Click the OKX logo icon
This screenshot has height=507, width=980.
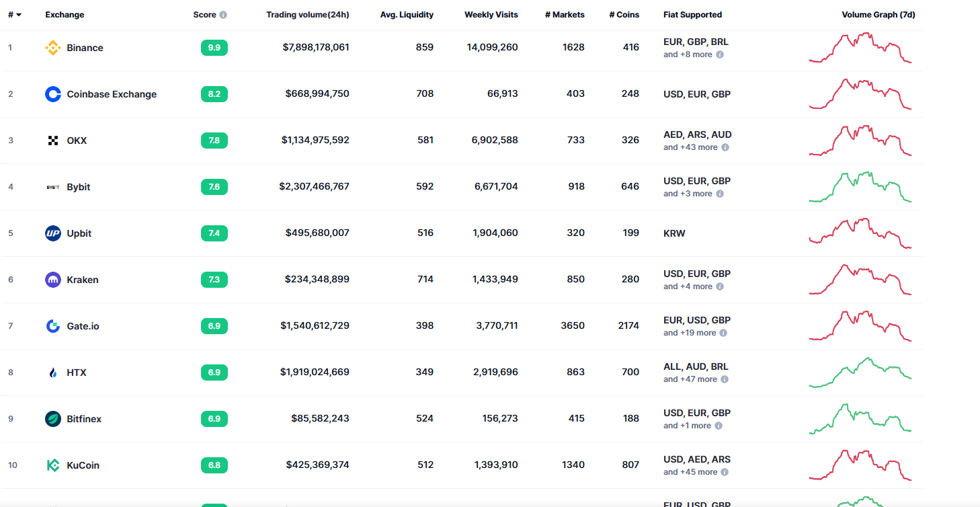click(53, 141)
